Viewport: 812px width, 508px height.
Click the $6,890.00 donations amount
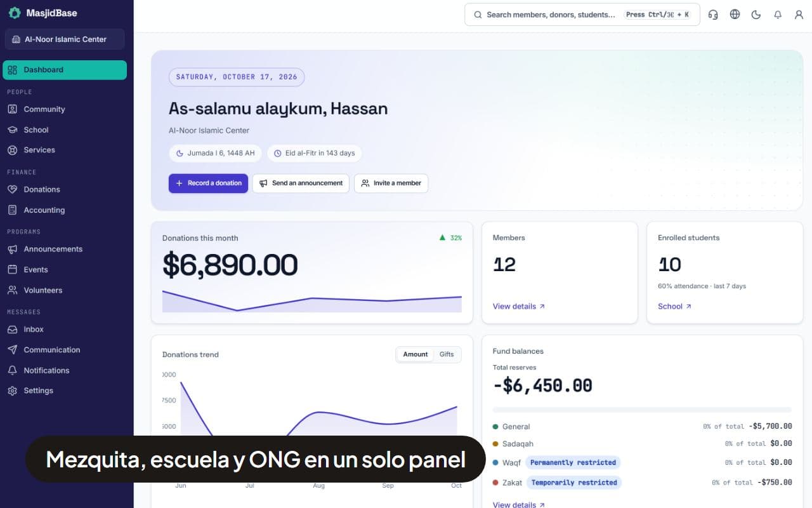point(230,265)
